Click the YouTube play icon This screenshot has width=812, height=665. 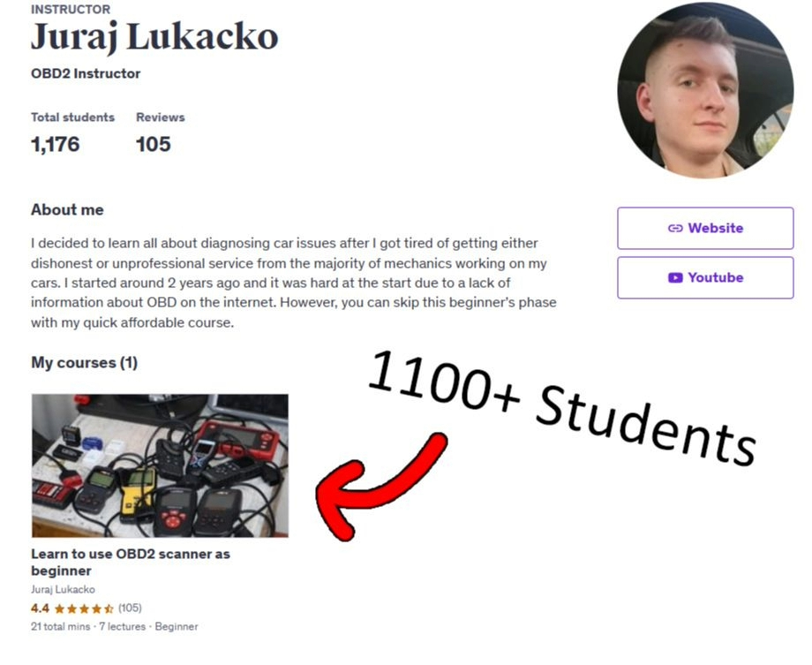tap(675, 278)
